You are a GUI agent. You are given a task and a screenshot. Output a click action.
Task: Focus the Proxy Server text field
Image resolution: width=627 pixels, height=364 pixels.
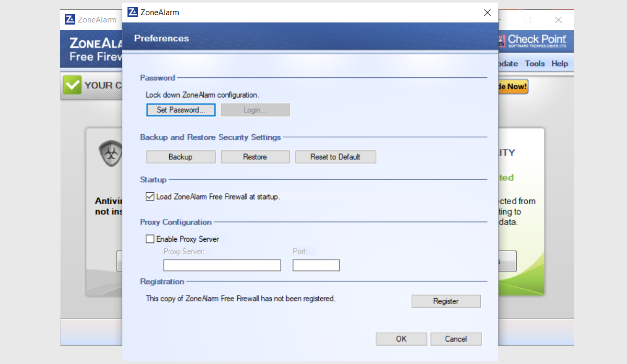pyautogui.click(x=222, y=265)
